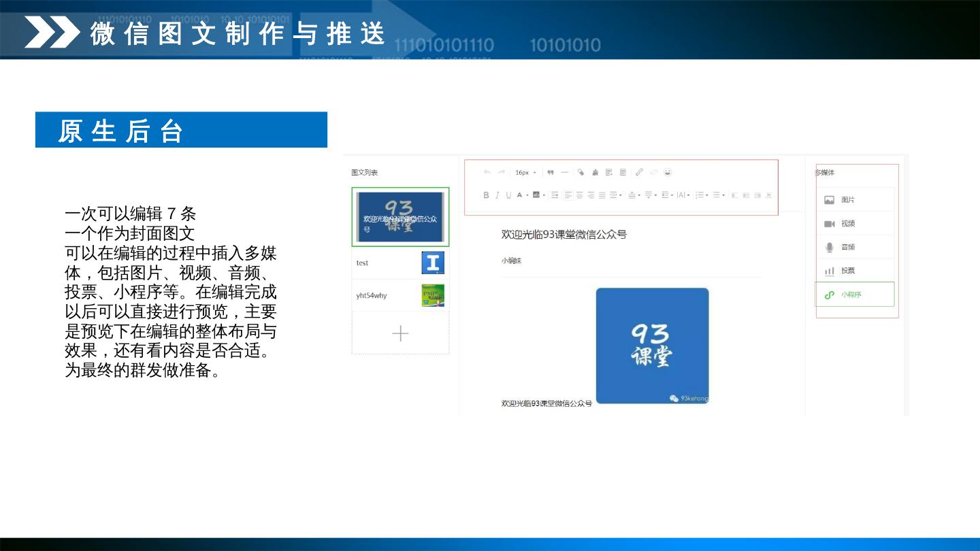Expand the font color dropdown arrow

tap(527, 196)
